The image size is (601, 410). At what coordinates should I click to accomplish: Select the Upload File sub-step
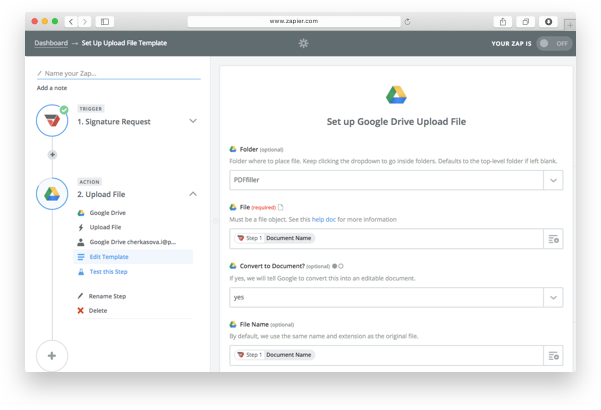(105, 227)
